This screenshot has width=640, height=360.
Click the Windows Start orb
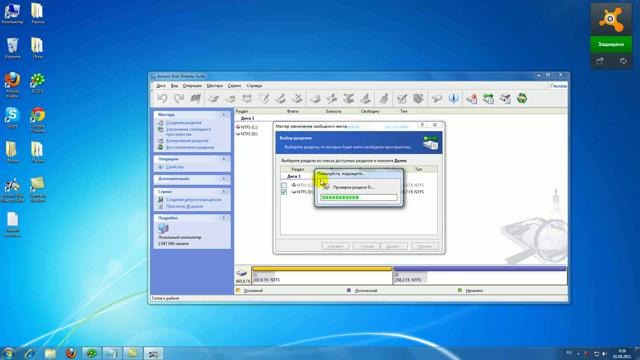[x=9, y=353]
